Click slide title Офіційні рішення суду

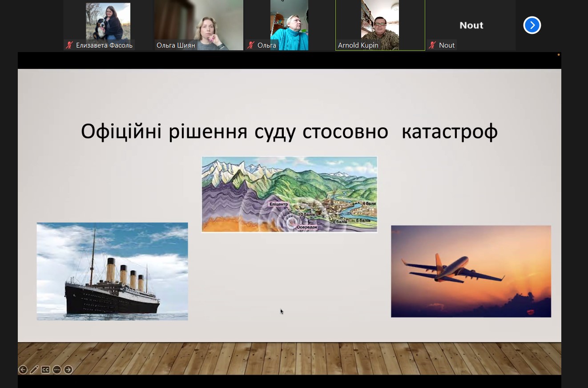(x=289, y=132)
